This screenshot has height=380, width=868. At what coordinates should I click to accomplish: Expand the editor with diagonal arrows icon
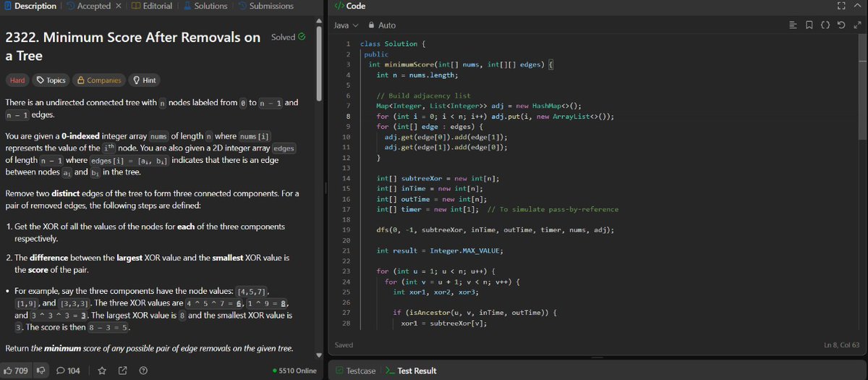coord(857,25)
